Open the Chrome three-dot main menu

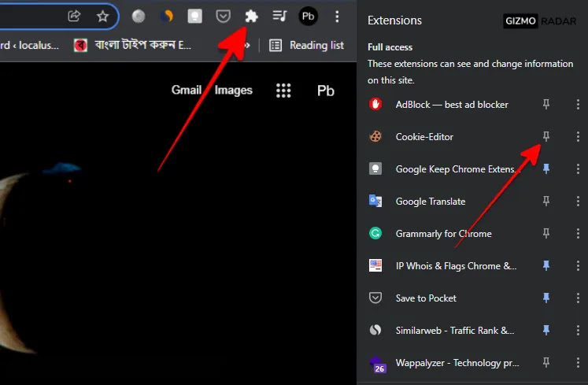coord(337,16)
